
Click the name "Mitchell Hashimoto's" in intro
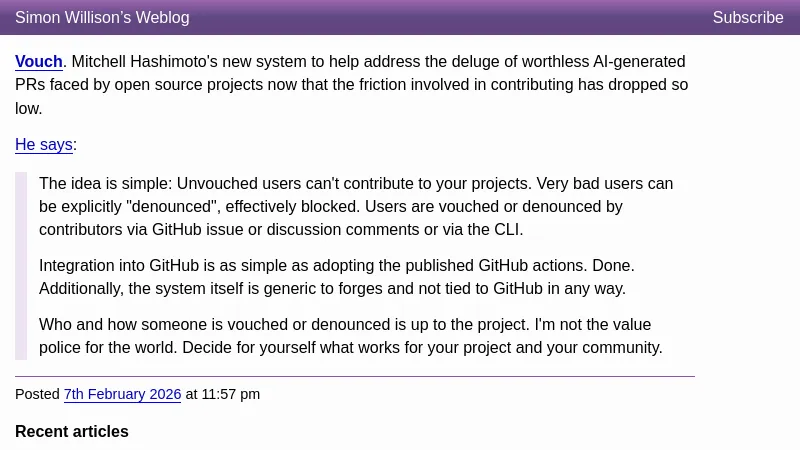pyautogui.click(x=144, y=62)
